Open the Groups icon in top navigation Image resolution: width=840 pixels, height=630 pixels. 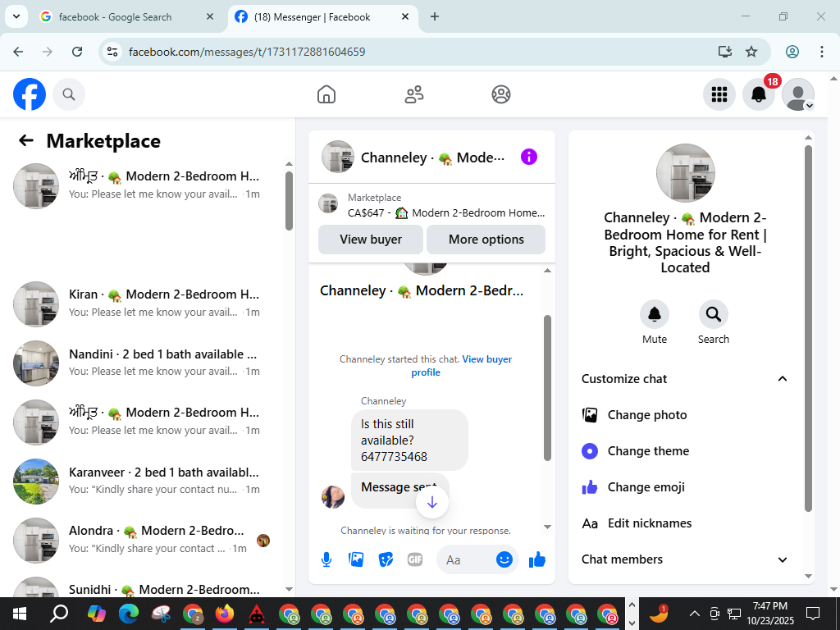[x=501, y=94]
